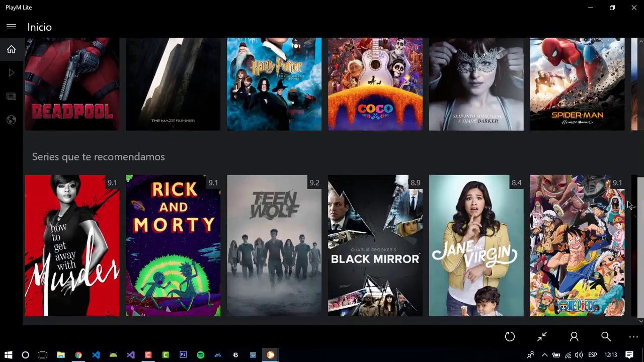Screen dimensions: 644x362
Task: Open network Wi-Fi tray icon
Action: click(568, 355)
